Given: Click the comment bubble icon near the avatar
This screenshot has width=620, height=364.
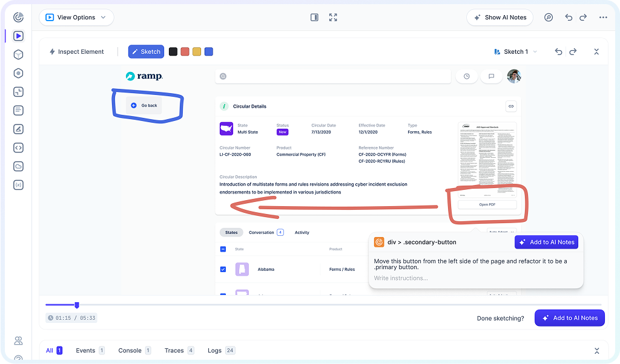Looking at the screenshot, I should click(x=491, y=76).
